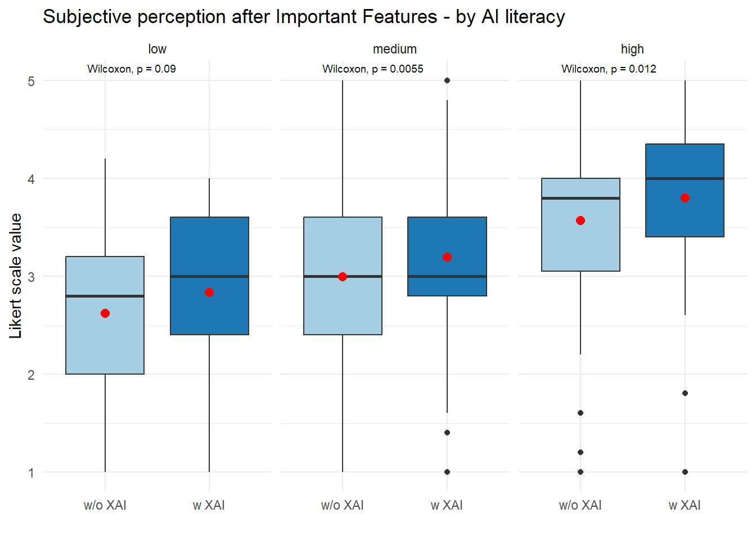Click the 'w/o XAI' label under the low panel
Image resolution: width=756 pixels, height=540 pixels.
[105, 505]
